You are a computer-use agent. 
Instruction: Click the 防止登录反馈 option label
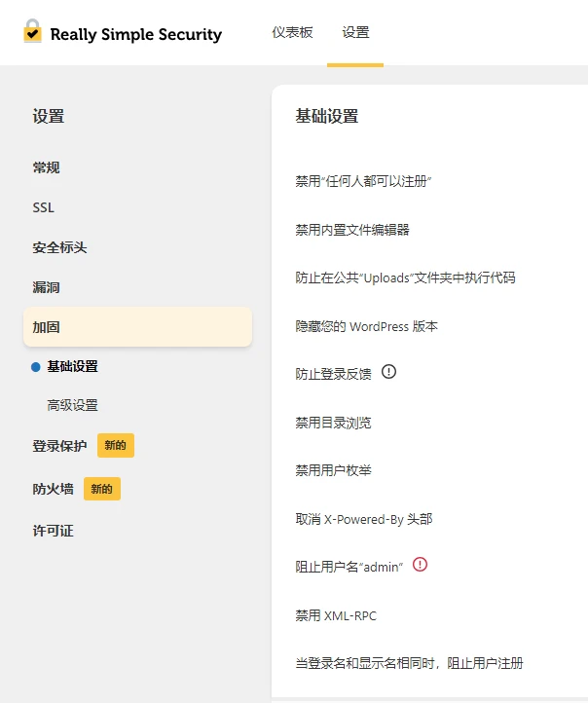click(334, 374)
